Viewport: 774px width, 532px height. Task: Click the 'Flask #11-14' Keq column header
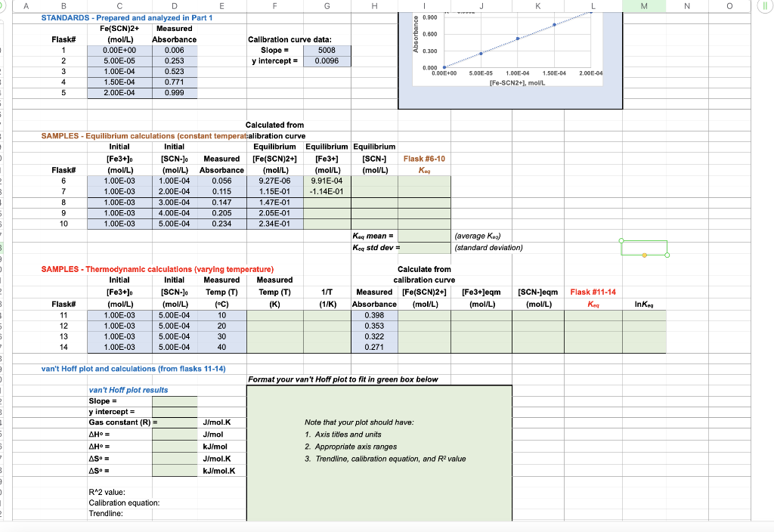[593, 292]
